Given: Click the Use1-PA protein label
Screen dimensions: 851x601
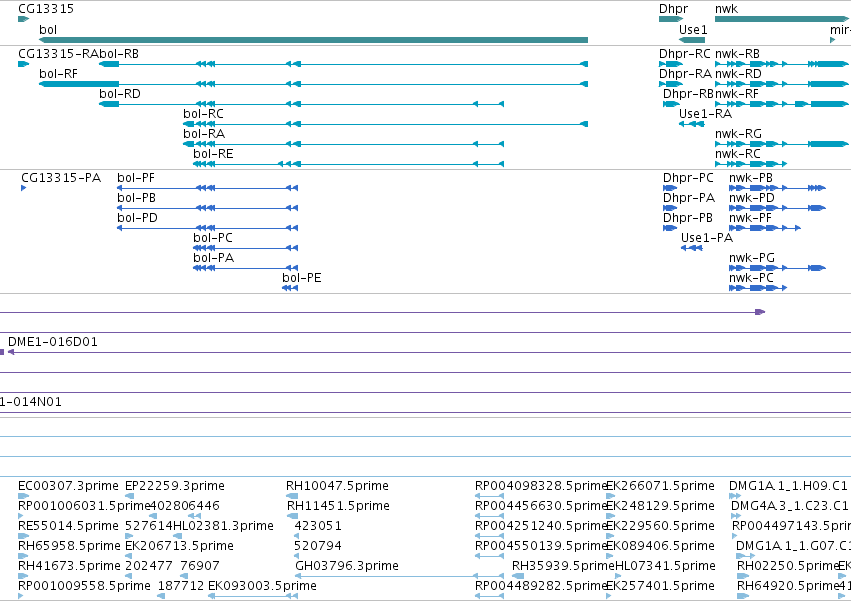Looking at the screenshot, I should [707, 238].
